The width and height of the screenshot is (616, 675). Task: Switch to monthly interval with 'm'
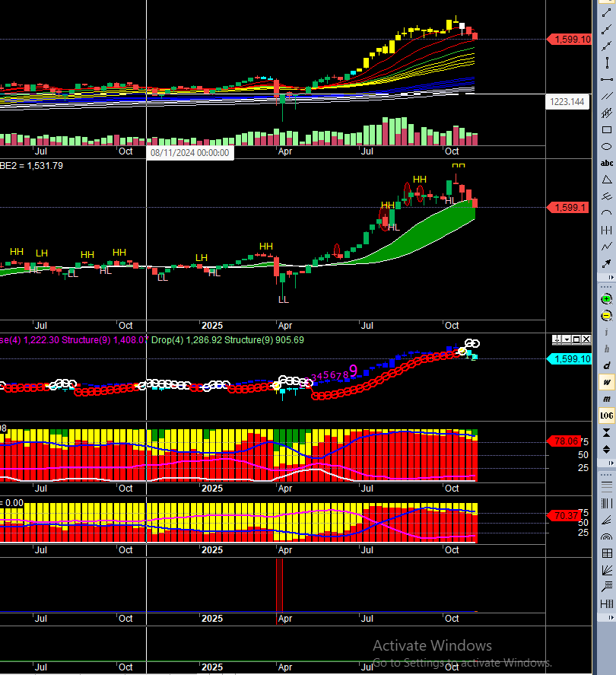point(607,399)
